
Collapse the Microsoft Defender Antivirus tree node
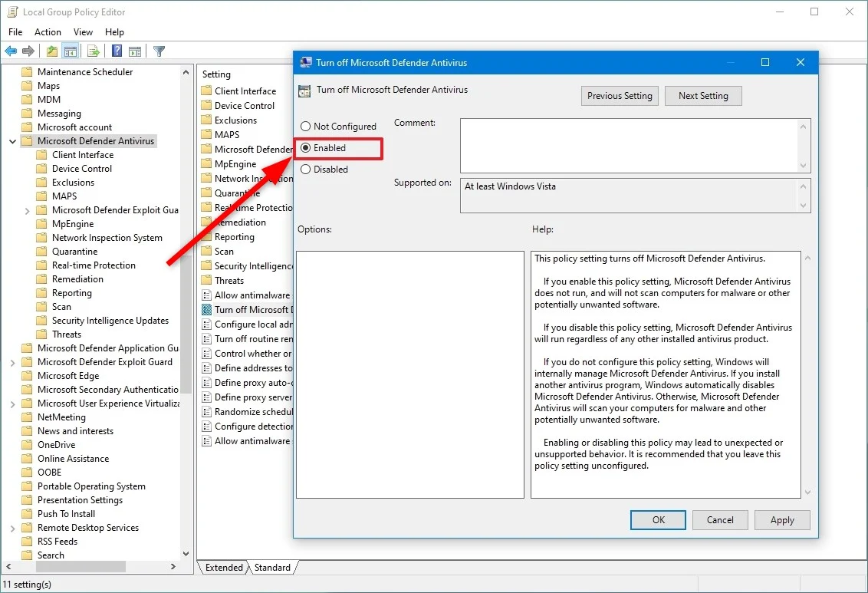click(x=13, y=141)
